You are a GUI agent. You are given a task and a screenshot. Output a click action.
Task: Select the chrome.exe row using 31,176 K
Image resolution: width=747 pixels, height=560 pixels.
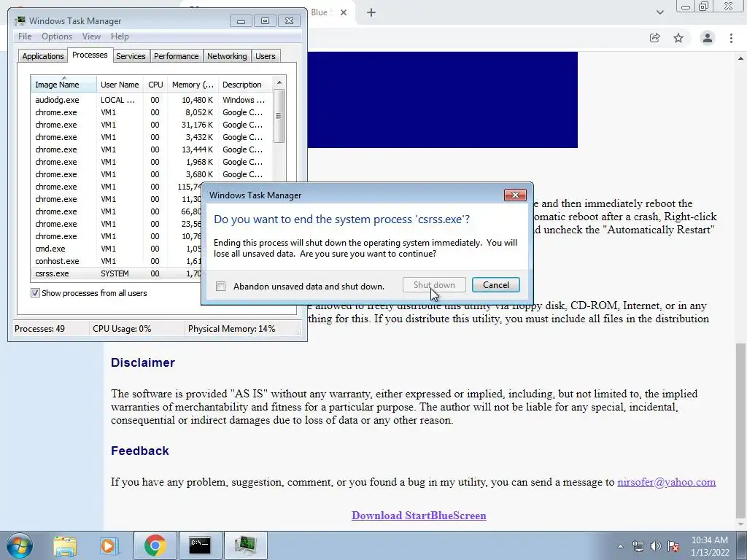[152, 125]
